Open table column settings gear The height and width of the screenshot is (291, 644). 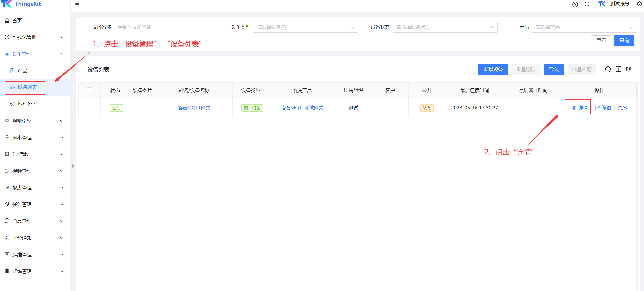click(629, 69)
